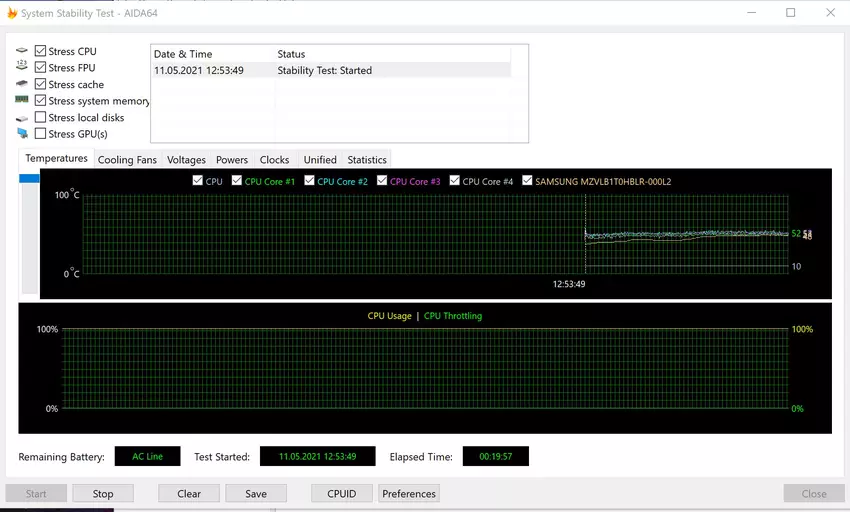The width and height of the screenshot is (850, 512).
Task: Hide the SAMSUNG MZVLB1T0HBLR drive graph line
Action: click(x=527, y=181)
